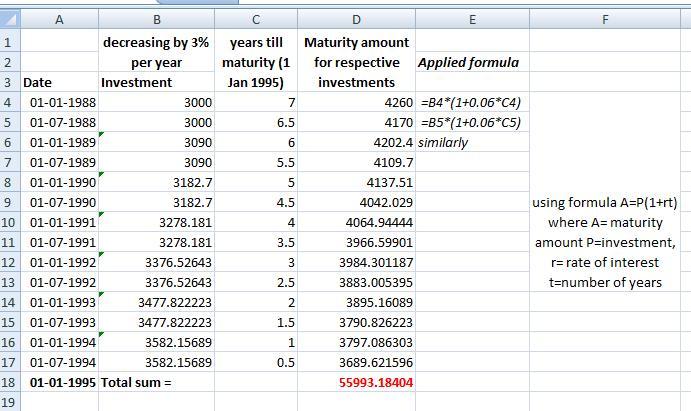691x411 pixels.
Task: Select column A header
Action: pos(59,20)
